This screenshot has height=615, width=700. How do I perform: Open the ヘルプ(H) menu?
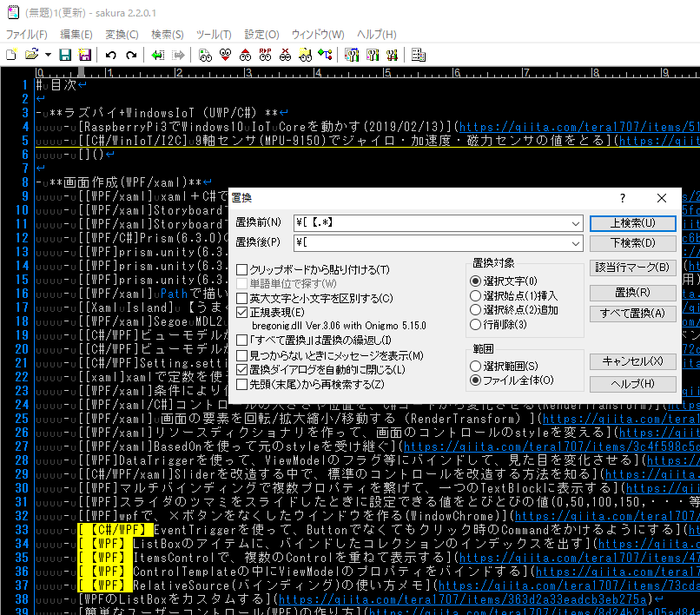click(376, 35)
